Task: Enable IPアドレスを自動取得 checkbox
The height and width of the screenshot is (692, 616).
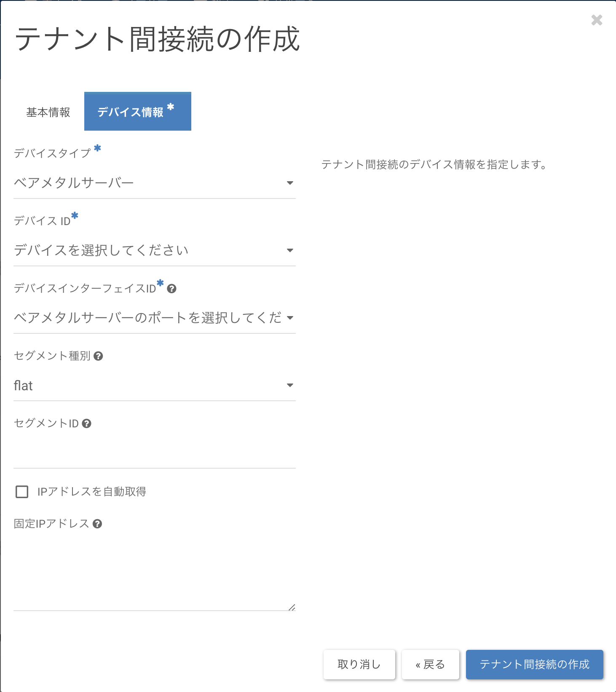Action: pyautogui.click(x=22, y=492)
